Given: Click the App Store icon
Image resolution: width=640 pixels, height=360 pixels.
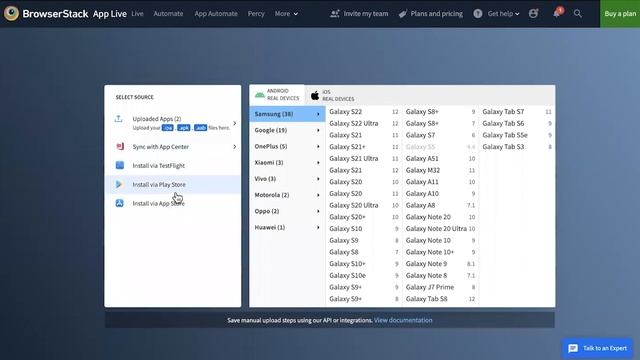Looking at the screenshot, I should click(120, 203).
